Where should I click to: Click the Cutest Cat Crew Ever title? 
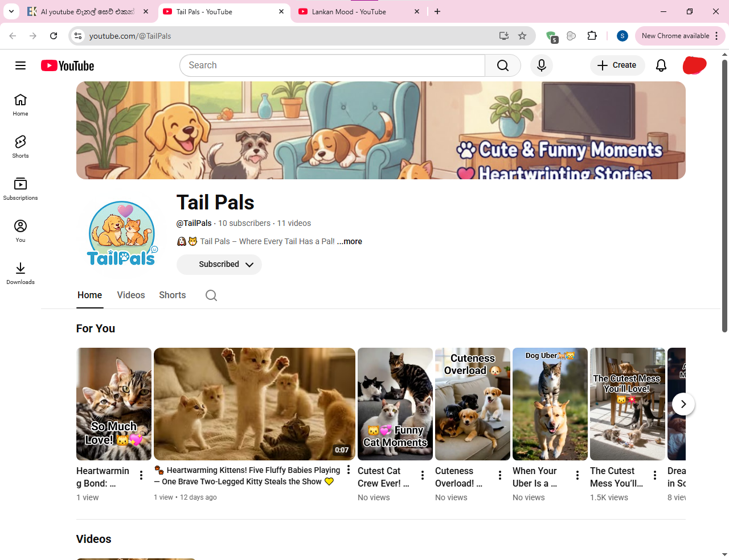[384, 477]
